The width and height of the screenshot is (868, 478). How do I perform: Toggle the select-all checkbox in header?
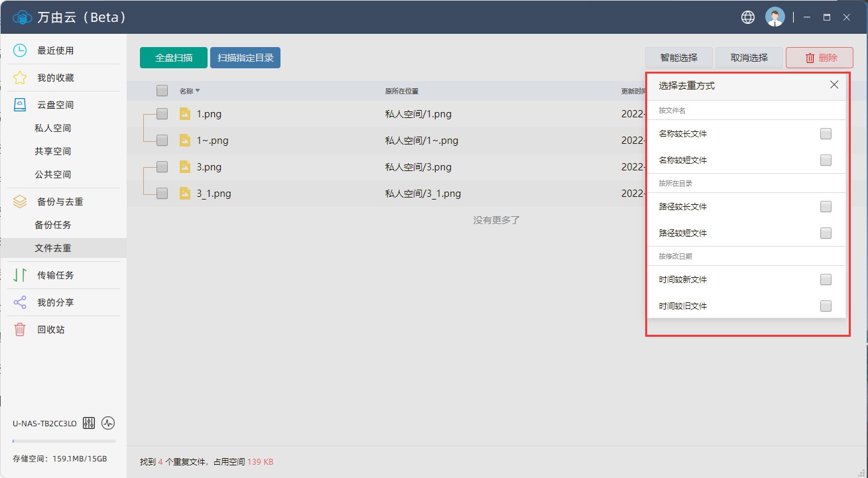point(162,91)
